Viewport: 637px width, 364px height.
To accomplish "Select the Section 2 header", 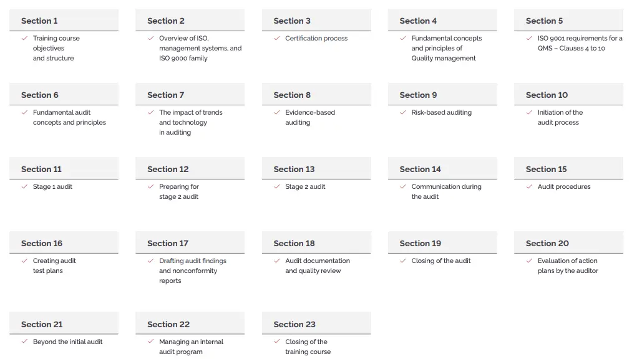I will tap(190, 21).
